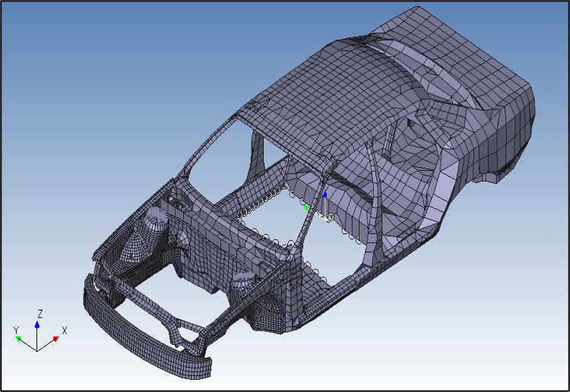Click the Z label of the axis triad
The height and width of the screenshot is (392, 570).
click(x=40, y=313)
